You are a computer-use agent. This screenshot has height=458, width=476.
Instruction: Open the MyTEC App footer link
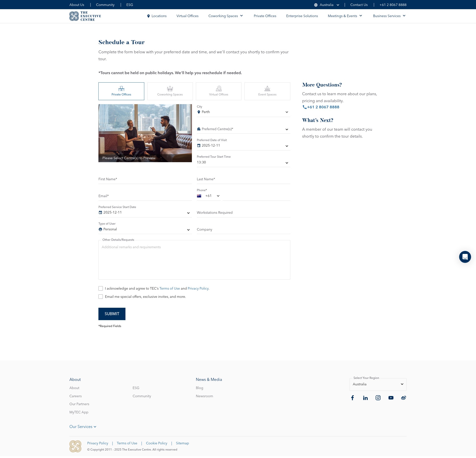pyautogui.click(x=79, y=412)
